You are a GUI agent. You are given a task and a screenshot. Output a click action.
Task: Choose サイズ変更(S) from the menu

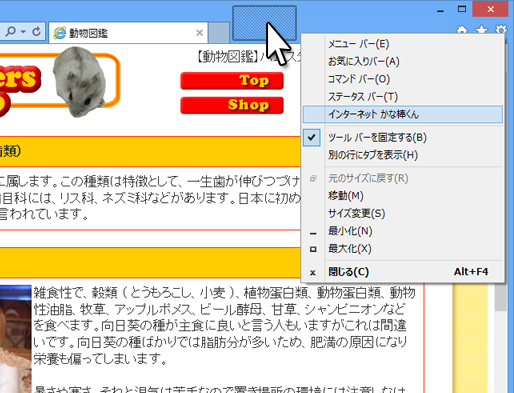(403, 213)
